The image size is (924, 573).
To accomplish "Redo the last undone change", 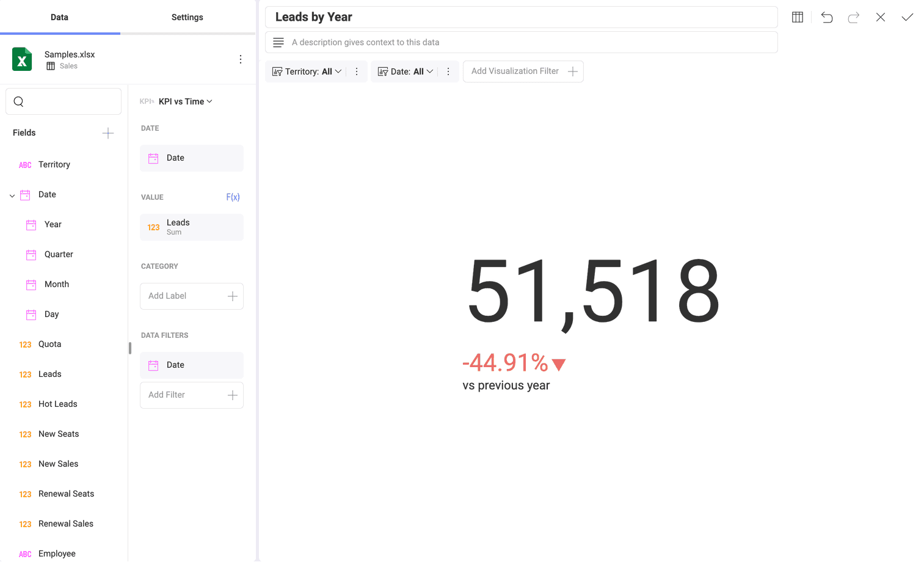I will click(x=854, y=17).
